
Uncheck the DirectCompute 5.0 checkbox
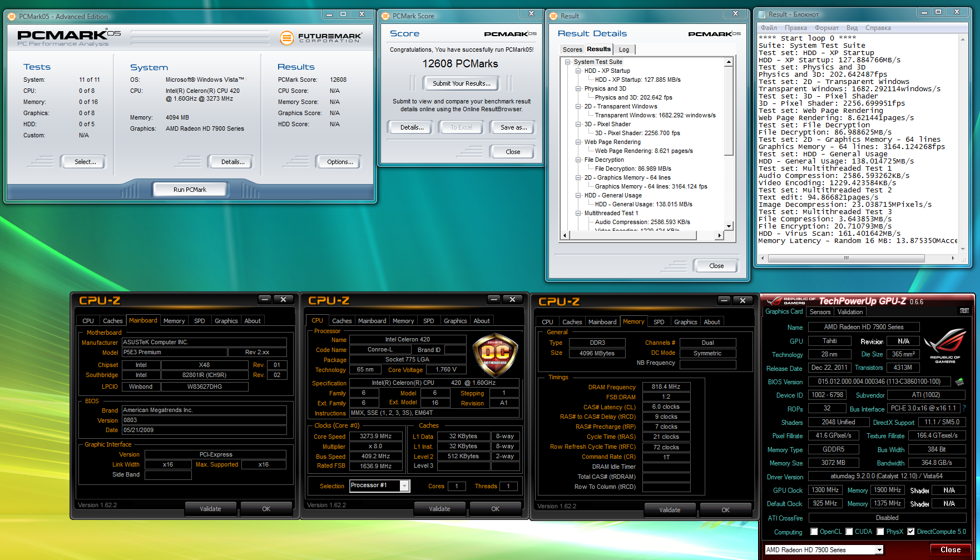[x=911, y=532]
